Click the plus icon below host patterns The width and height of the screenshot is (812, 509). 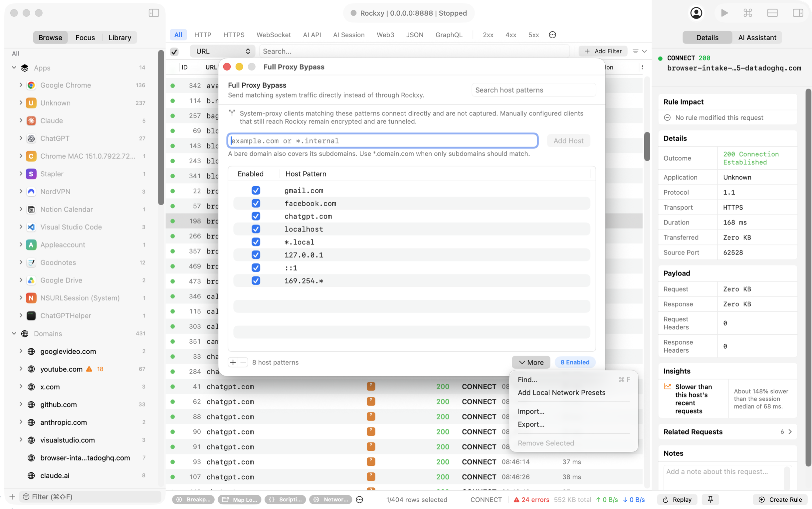click(x=233, y=362)
